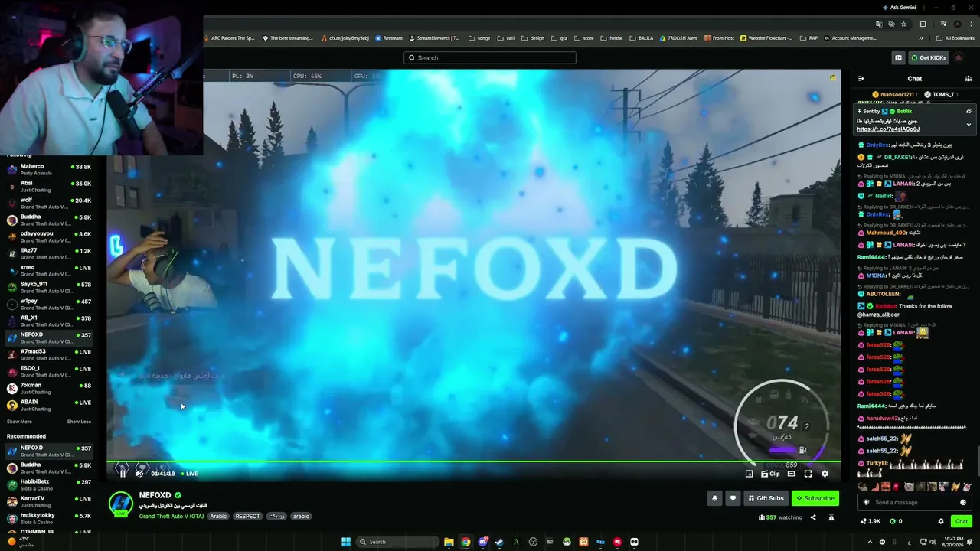Pause the live stream playback

(x=122, y=473)
